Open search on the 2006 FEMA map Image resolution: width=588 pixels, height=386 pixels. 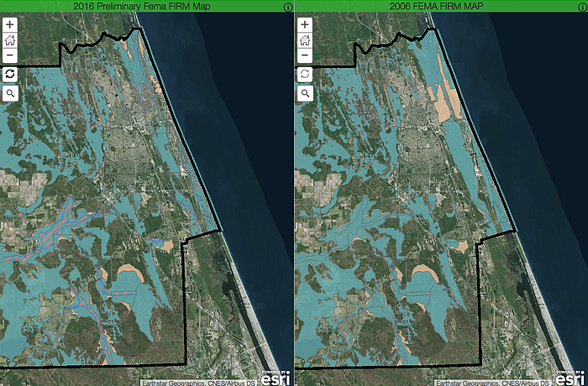click(x=304, y=93)
